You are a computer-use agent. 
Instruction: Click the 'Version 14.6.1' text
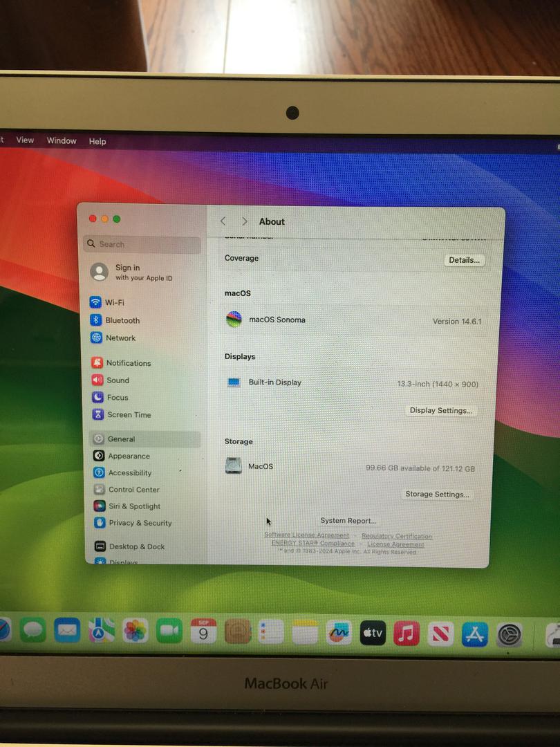coord(457,322)
